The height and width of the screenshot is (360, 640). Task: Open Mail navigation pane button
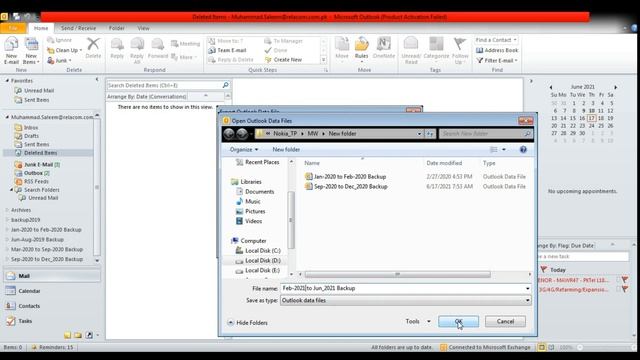click(51, 276)
